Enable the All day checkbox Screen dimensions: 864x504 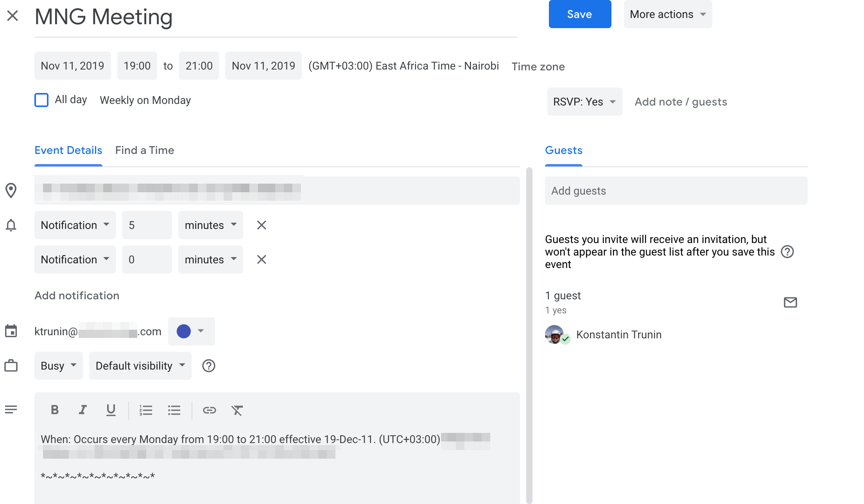point(41,100)
